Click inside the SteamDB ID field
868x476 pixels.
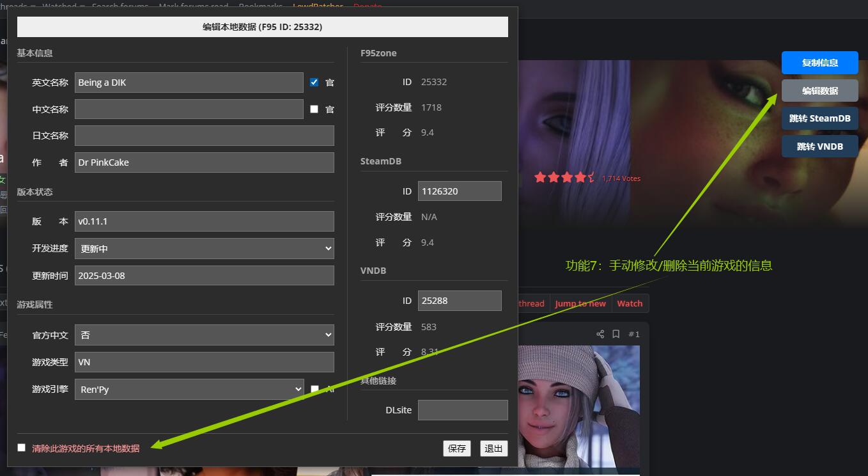click(460, 191)
